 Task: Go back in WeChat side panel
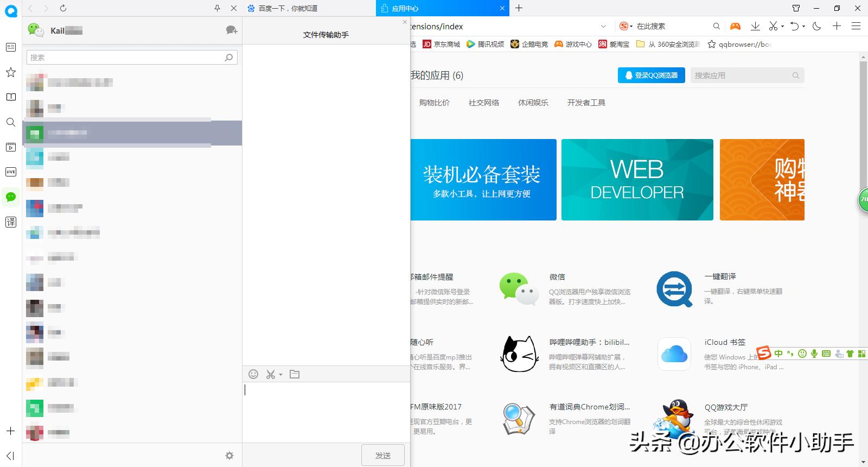[x=30, y=8]
